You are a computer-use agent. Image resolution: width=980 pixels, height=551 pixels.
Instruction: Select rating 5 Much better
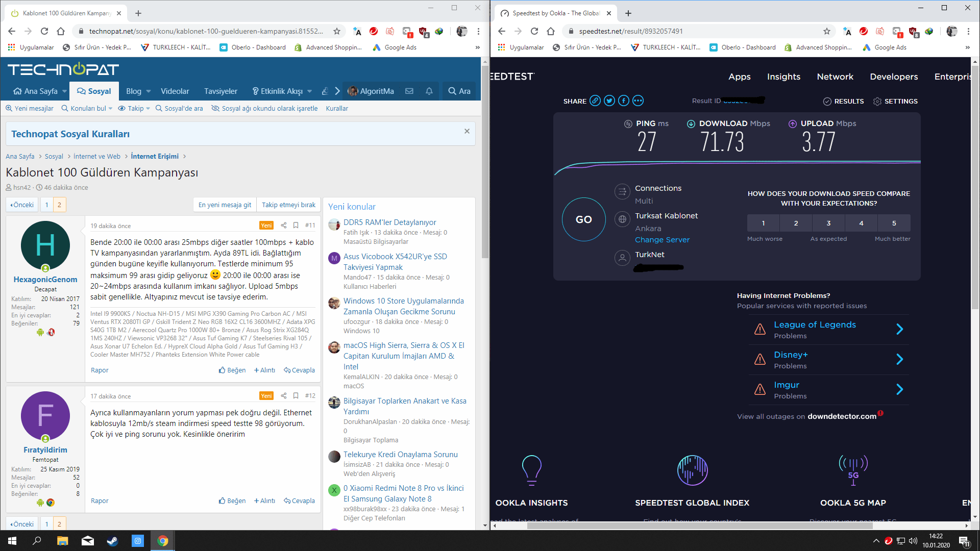[x=894, y=223]
